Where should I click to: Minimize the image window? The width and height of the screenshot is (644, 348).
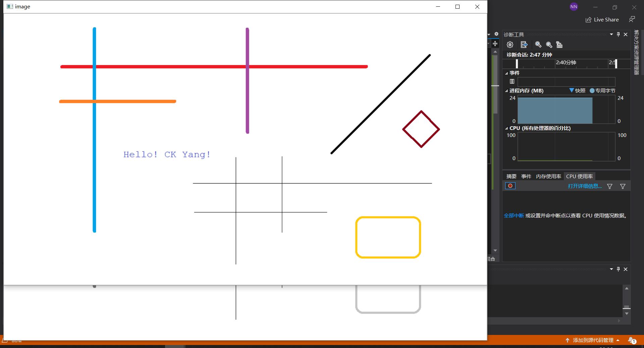tap(438, 7)
